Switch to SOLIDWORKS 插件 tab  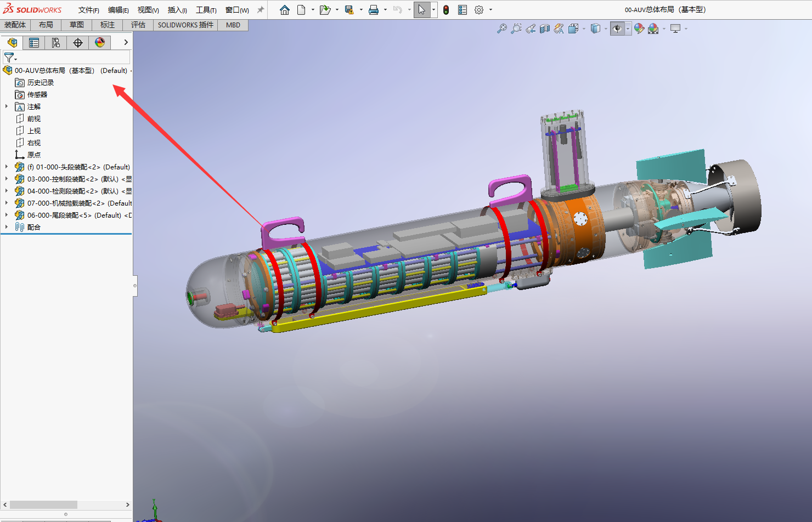[185, 25]
